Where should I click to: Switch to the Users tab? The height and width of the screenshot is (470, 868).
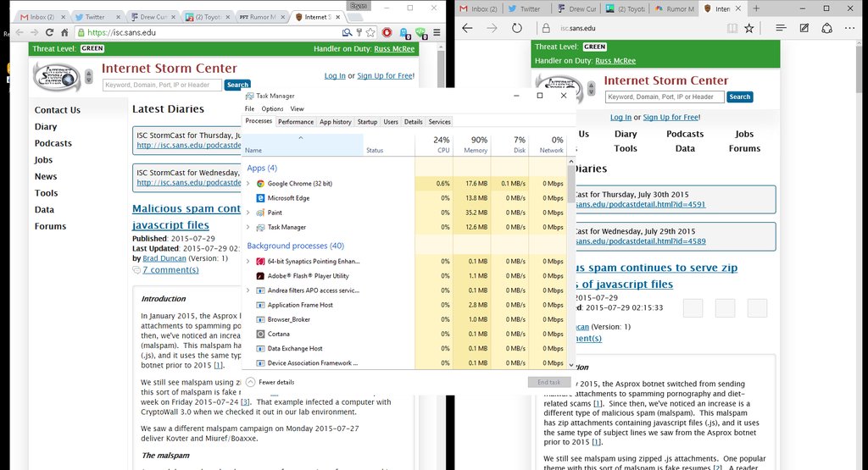click(x=391, y=122)
